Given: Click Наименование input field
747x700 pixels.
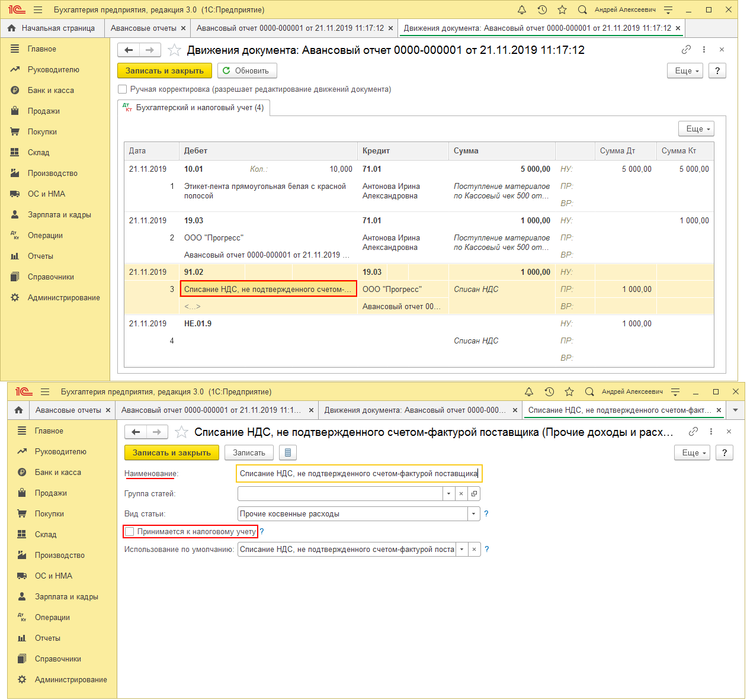Looking at the screenshot, I should coord(359,473).
